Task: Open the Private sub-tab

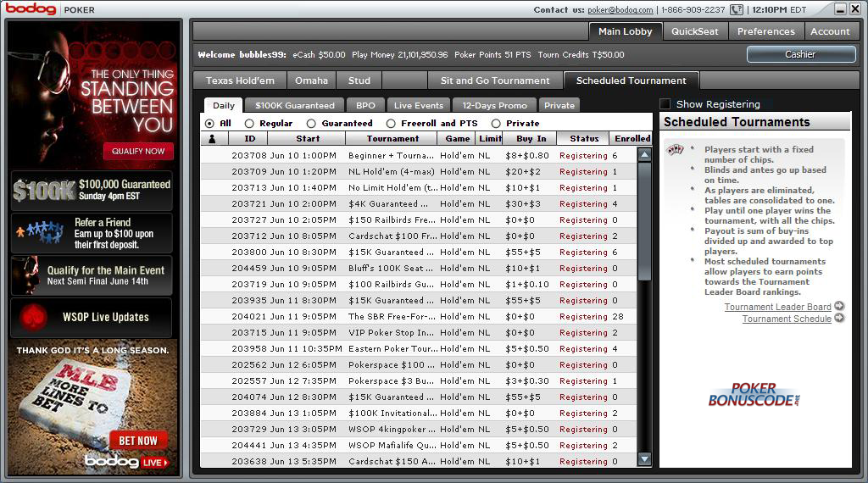Action: point(559,106)
